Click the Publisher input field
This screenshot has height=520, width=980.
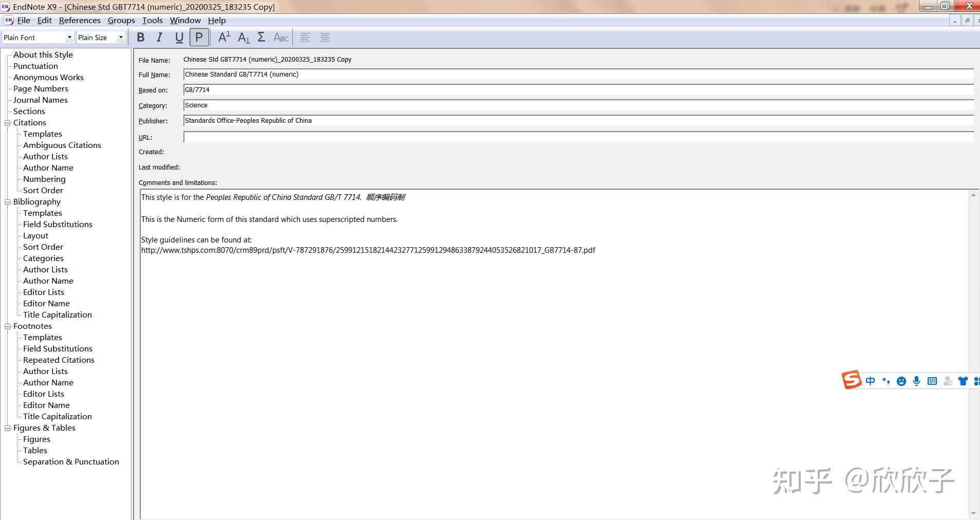578,121
